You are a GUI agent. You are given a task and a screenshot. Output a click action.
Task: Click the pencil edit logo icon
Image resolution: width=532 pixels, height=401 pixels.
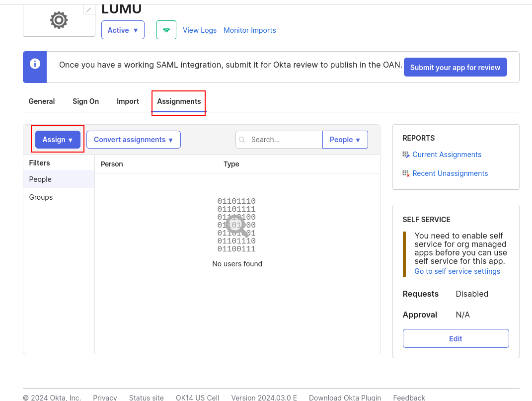(x=88, y=9)
